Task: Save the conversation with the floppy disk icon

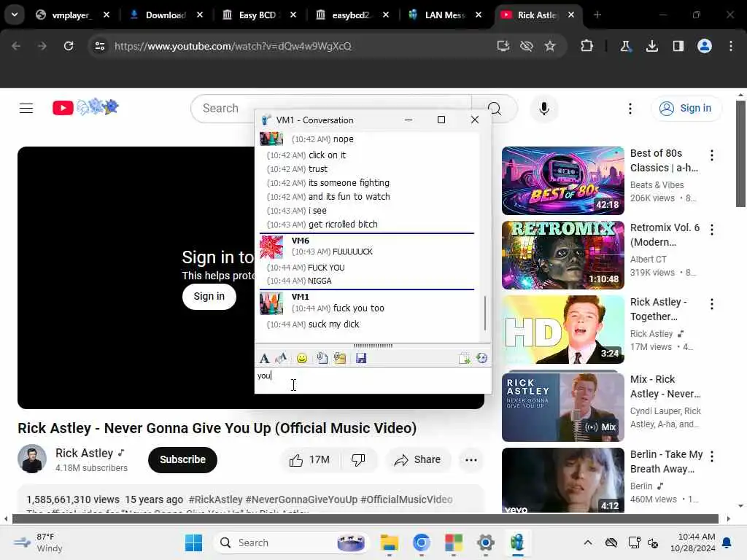Action: coord(361,358)
